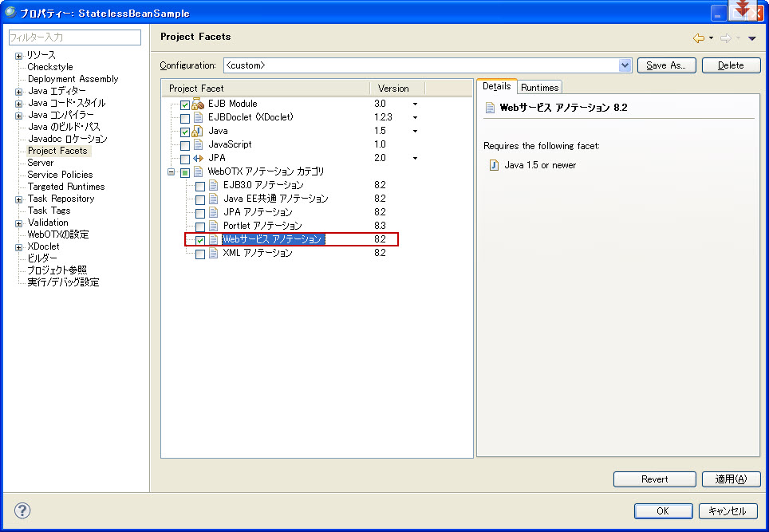Click the back navigation arrow icon
769x532 pixels.
[699, 37]
